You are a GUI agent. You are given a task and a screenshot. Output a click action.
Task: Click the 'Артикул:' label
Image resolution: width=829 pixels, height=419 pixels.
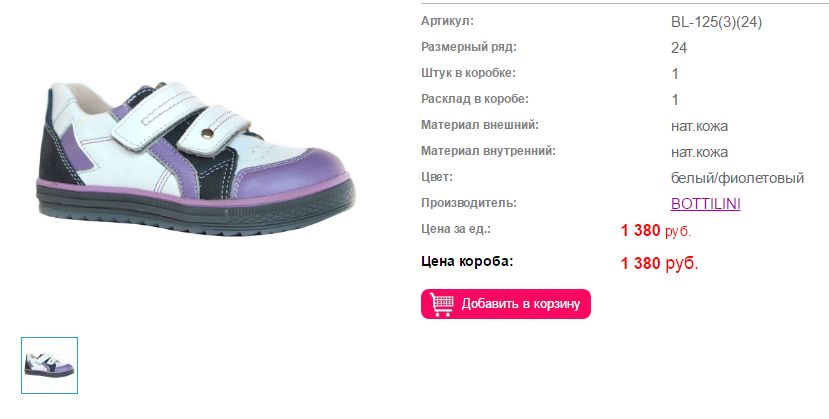click(447, 21)
